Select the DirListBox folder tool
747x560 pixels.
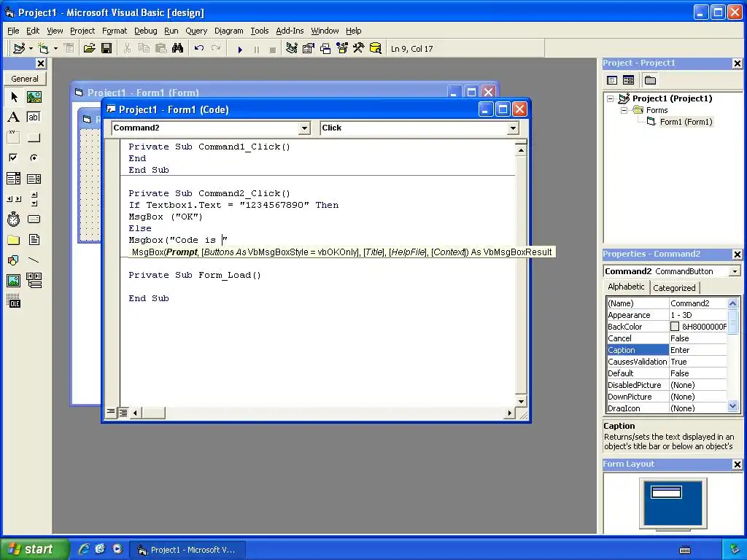(x=14, y=239)
